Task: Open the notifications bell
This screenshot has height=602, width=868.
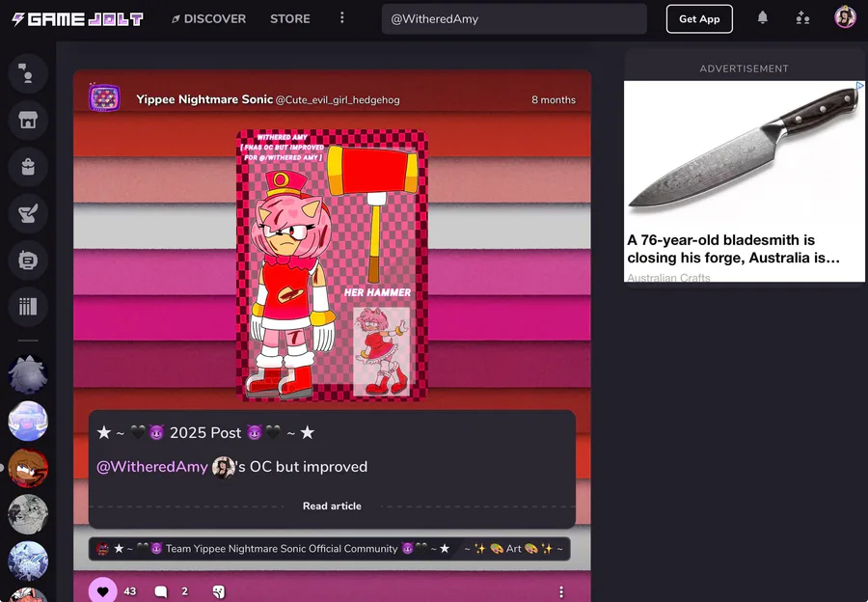Action: 762,18
